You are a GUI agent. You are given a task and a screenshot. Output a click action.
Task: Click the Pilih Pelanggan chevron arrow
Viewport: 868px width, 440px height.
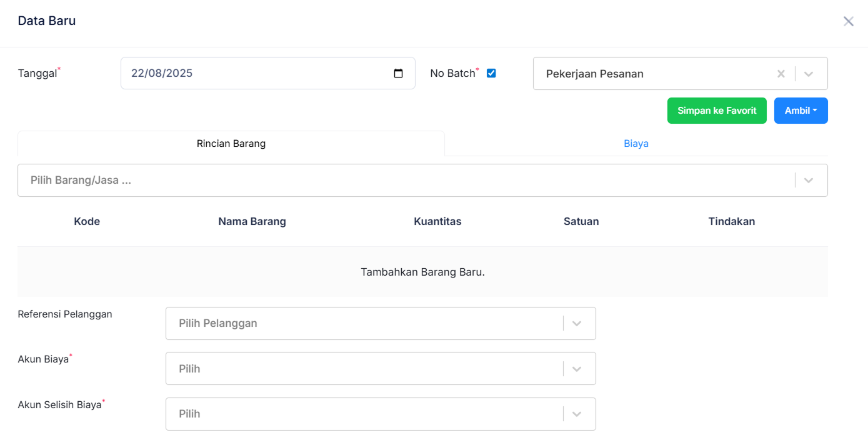pos(577,323)
